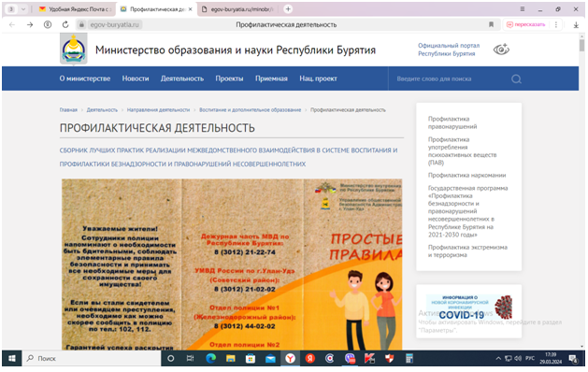588x372 pixels.
Task: Open Microsoft Edge from the taskbar
Action: pyautogui.click(x=210, y=359)
